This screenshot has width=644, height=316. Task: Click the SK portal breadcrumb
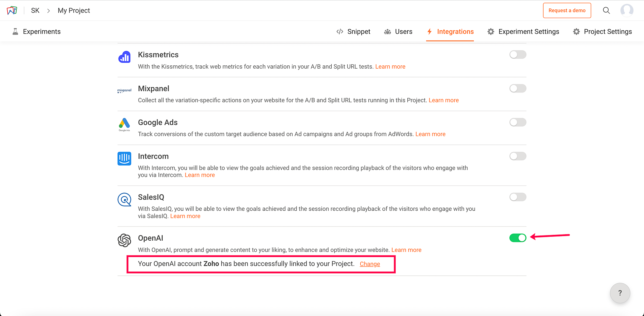tap(35, 11)
